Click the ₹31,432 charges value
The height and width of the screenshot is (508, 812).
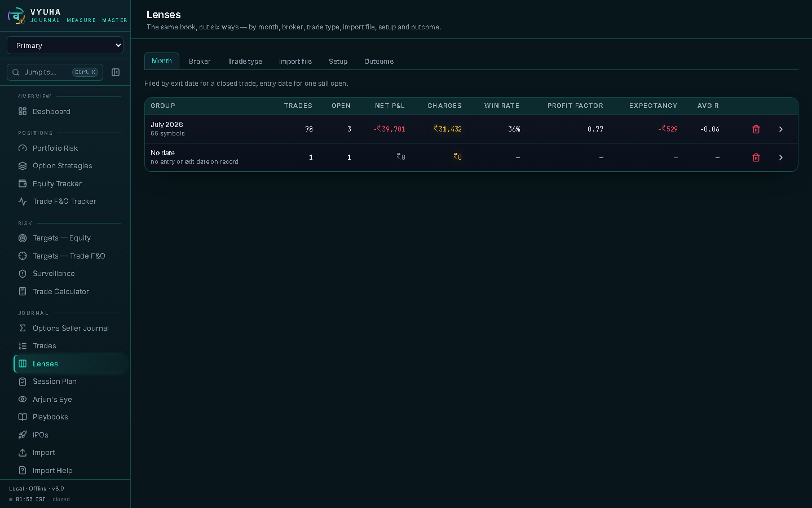tap(448, 129)
